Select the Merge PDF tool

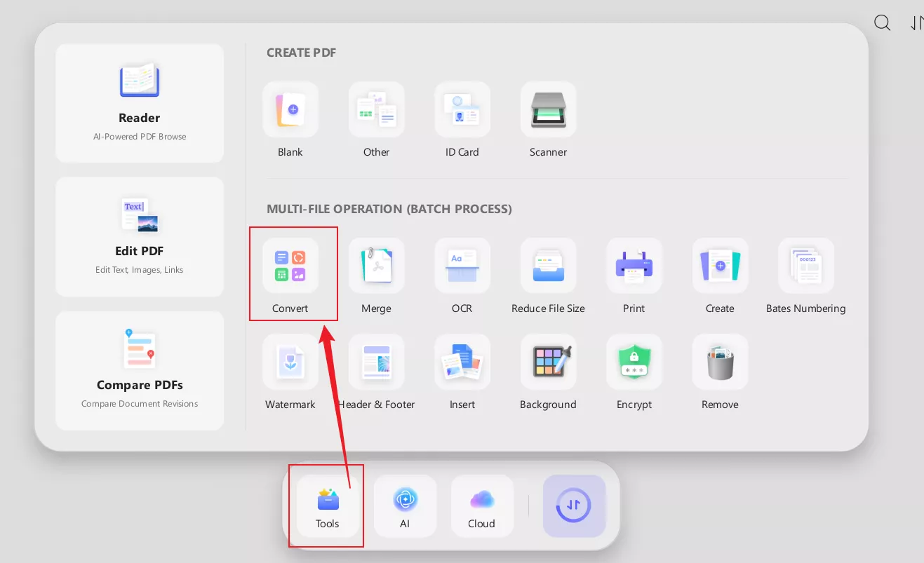pyautogui.click(x=376, y=266)
